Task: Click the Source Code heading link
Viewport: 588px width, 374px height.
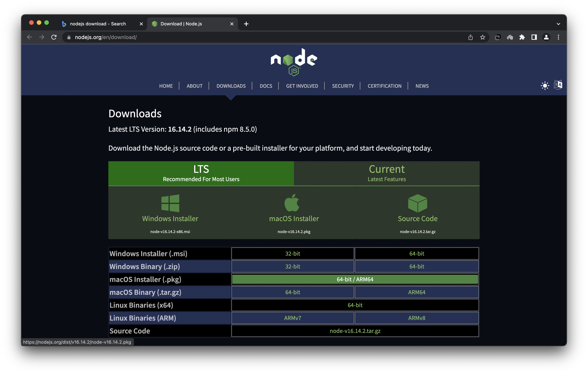Action: coord(418,218)
